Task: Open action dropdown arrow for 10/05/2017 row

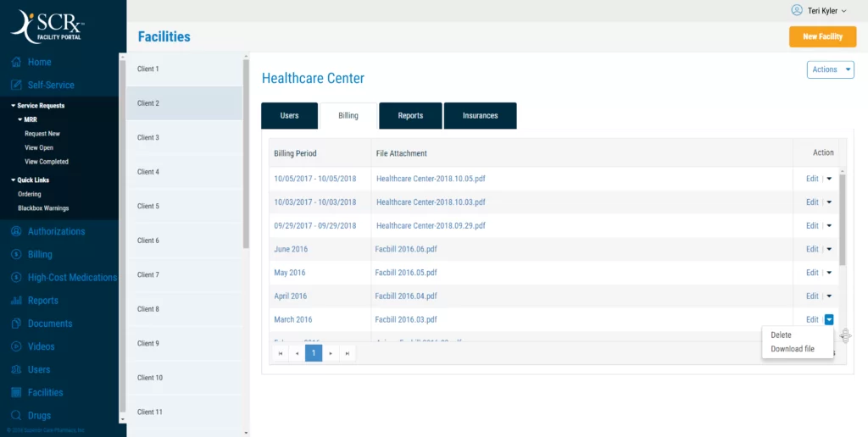Action: point(829,179)
